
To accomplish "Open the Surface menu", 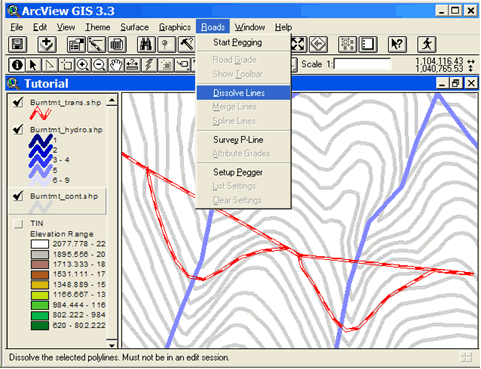I will [134, 27].
